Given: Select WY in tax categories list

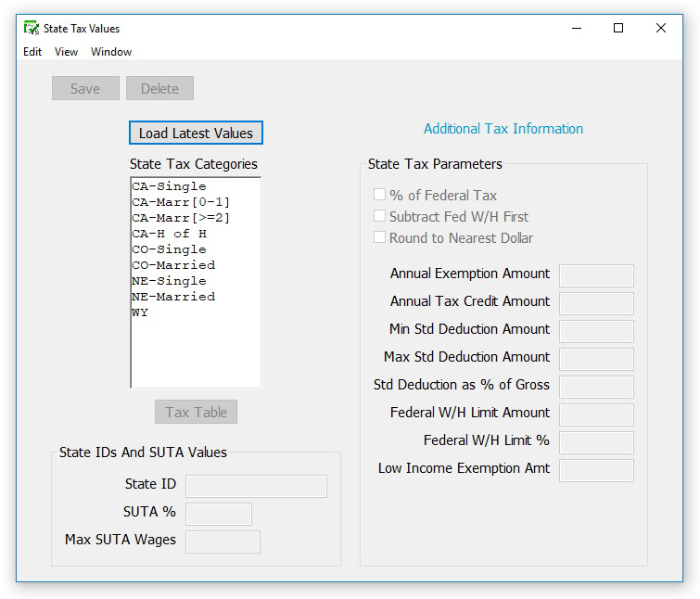Looking at the screenshot, I should click(x=196, y=312).
